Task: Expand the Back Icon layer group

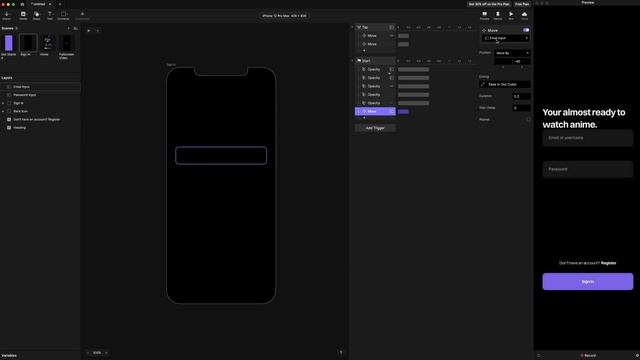Action: click(3, 111)
